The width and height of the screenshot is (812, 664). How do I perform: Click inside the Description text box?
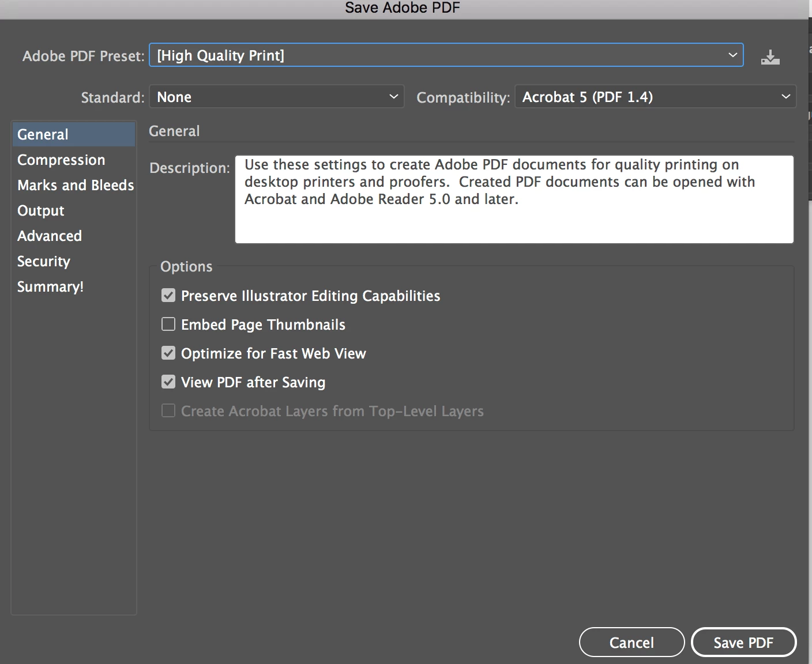[x=514, y=199]
